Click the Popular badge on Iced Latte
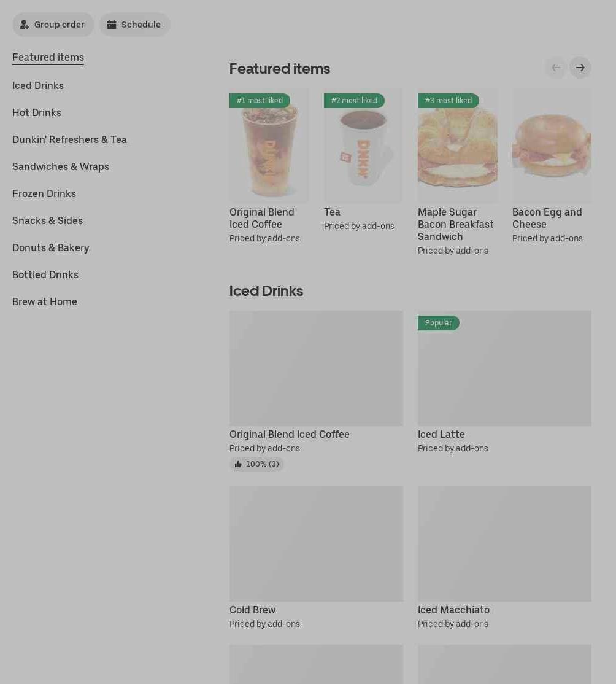The width and height of the screenshot is (616, 684). 438,323
